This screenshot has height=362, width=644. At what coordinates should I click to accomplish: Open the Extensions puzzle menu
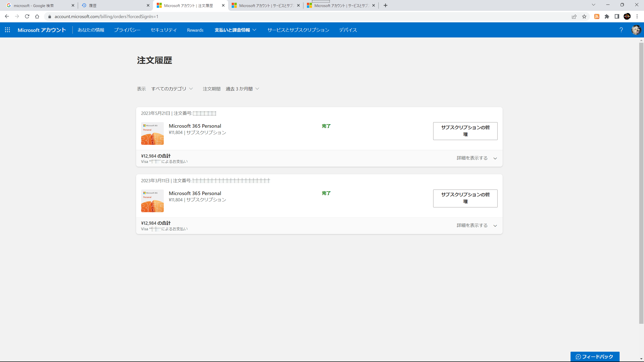607,17
